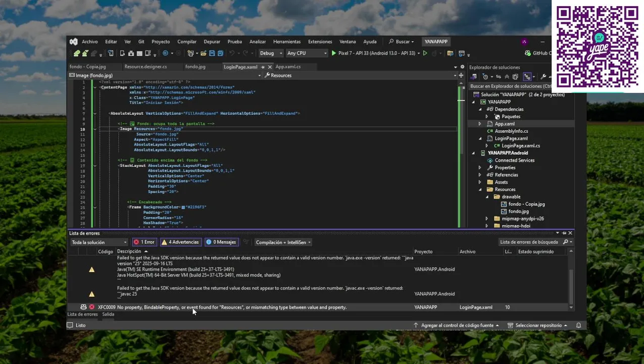Sort by the Descripción column header
Screen dimensions: 644x364
(129, 251)
